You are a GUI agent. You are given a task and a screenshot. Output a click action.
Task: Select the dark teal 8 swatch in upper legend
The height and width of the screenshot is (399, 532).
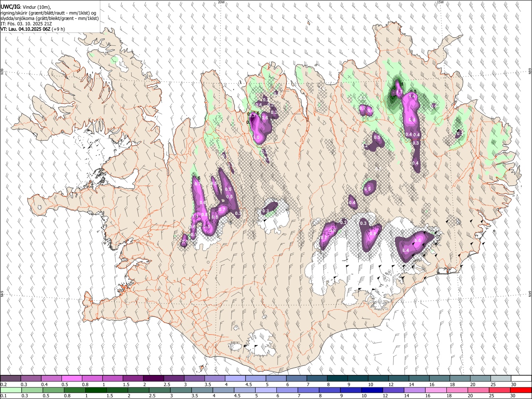pos(337,379)
